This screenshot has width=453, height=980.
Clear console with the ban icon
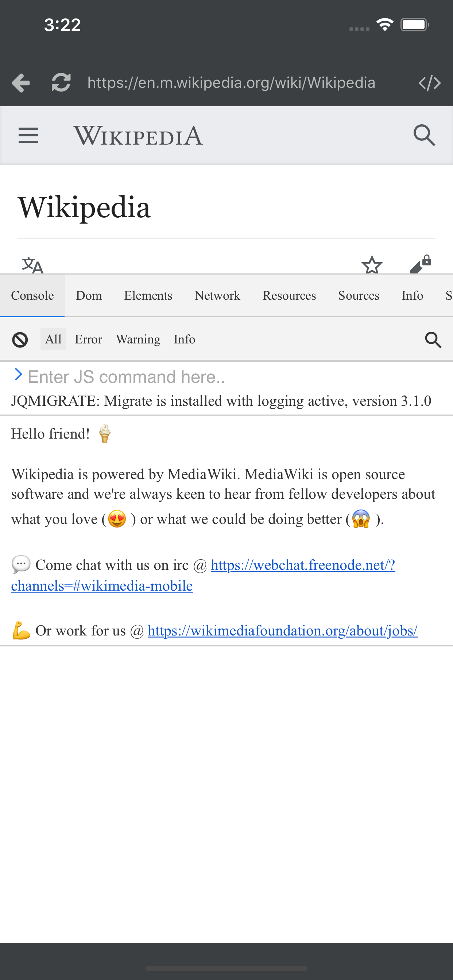(x=20, y=339)
